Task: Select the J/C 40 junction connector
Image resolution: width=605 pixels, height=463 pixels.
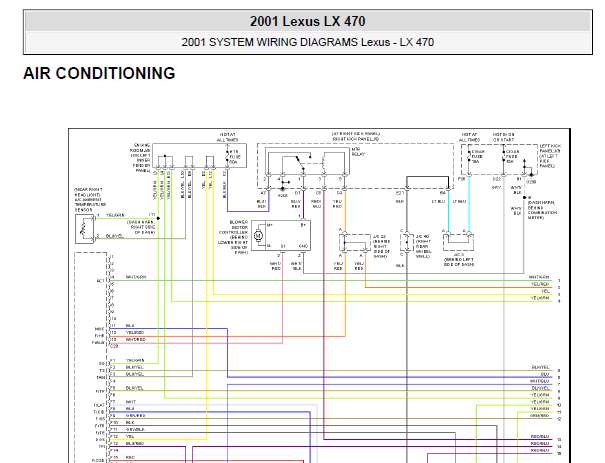Action: [407, 243]
